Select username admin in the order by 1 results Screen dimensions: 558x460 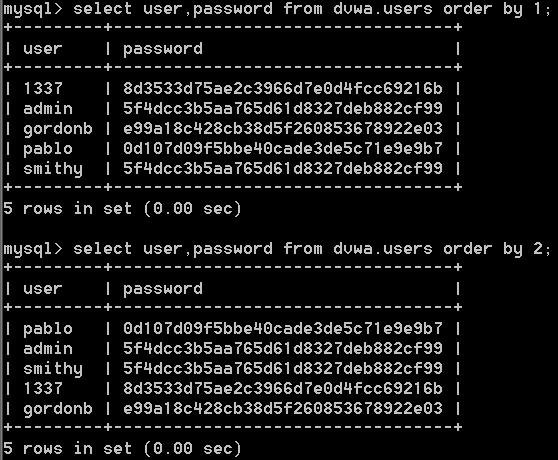[x=48, y=108]
